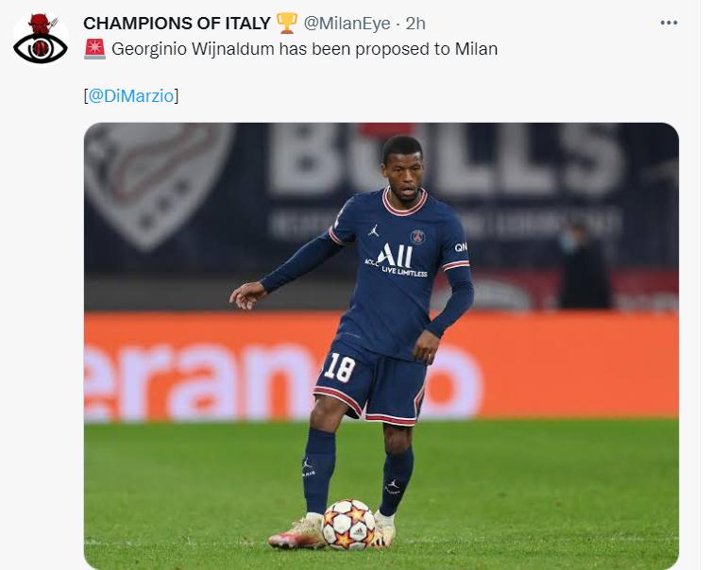Click the PSG crest on the jersey
Viewport: 728px width, 570px height.
point(417,237)
